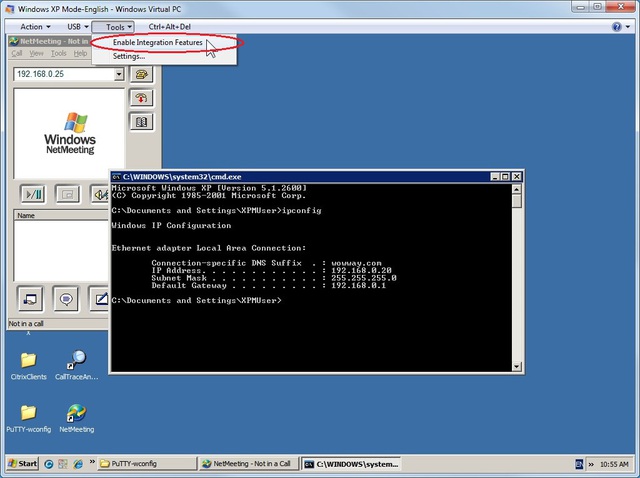Open the PuTTY-wconfig folder on the desktop

click(28, 418)
